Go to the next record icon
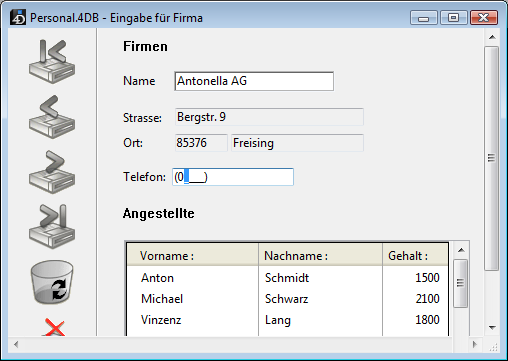This screenshot has height=361, width=508. point(52,172)
